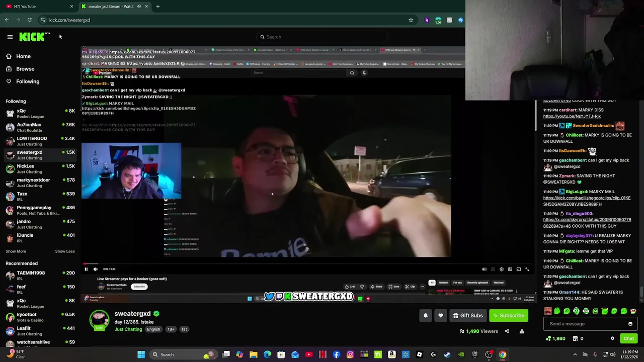This screenshot has width=644, height=362.
Task: Reload the page
Action: (29, 20)
